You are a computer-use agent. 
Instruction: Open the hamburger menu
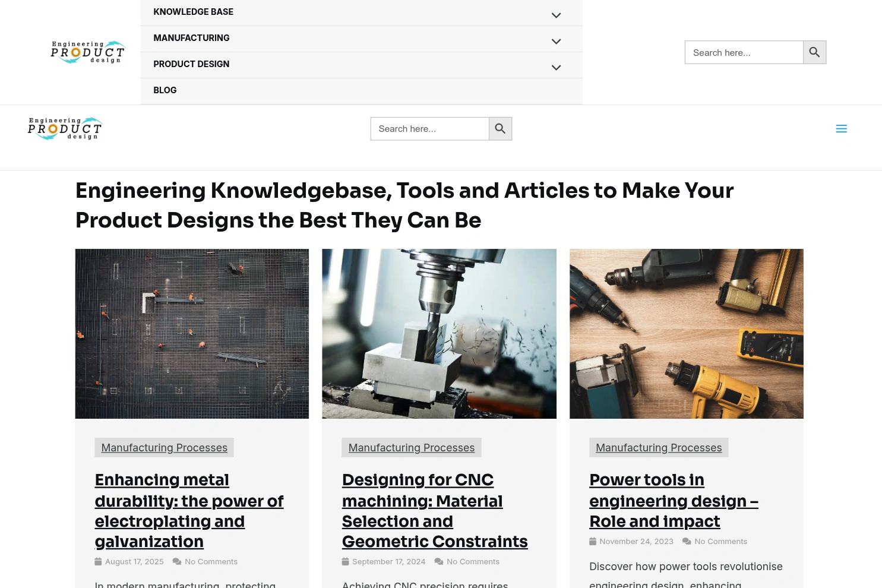coord(841,128)
